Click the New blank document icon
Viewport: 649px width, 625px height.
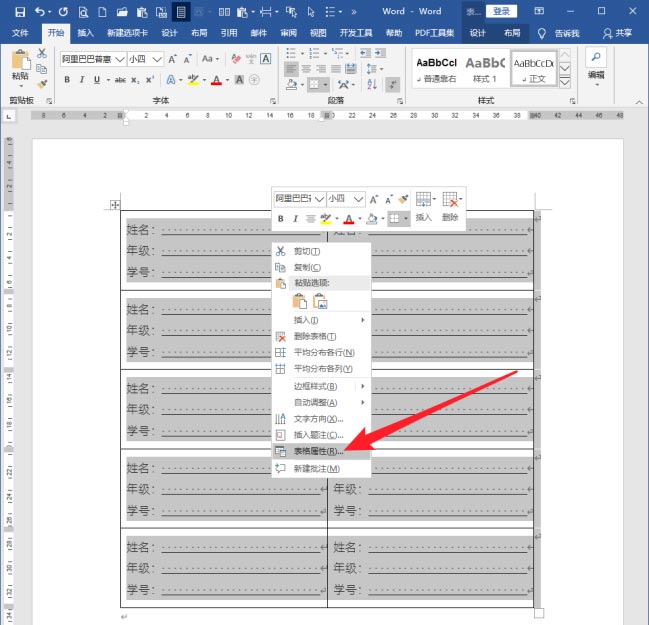click(102, 12)
